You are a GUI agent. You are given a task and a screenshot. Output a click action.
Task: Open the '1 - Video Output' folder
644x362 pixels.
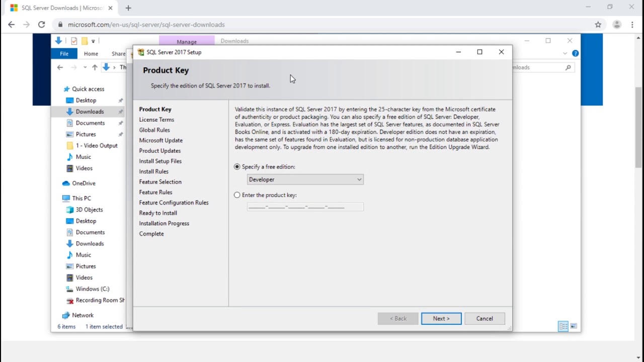tap(96, 146)
